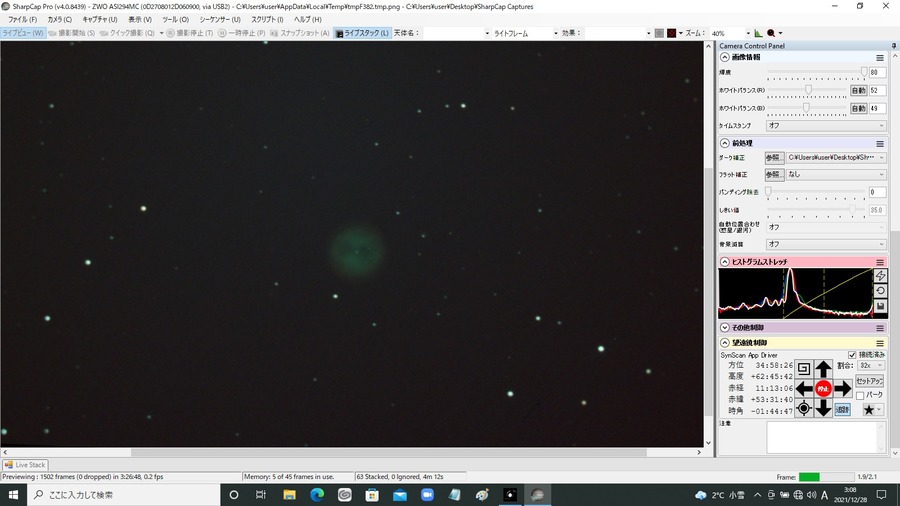Expand the その他制御 section
This screenshot has width=900, height=506.
point(724,328)
